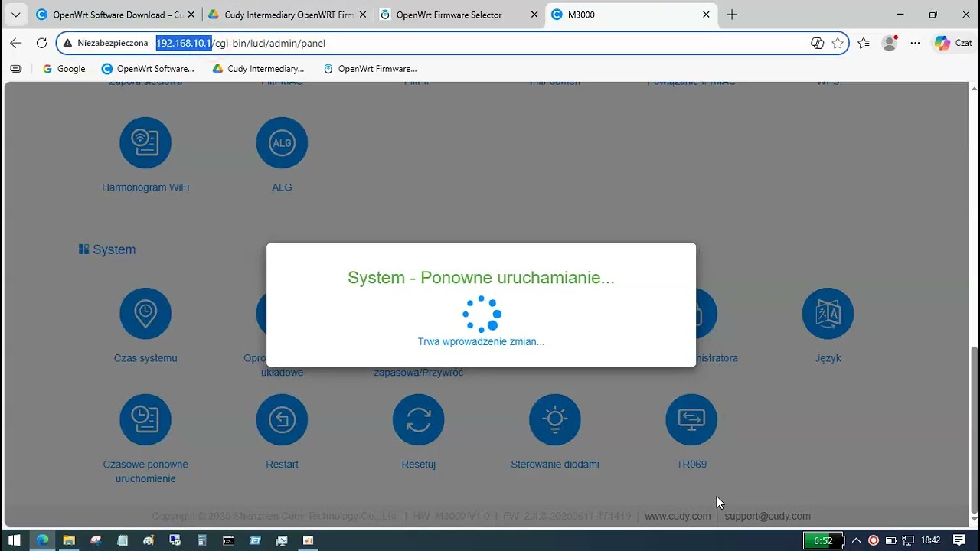Open the Język language icon
The width and height of the screenshot is (980, 551).
[x=828, y=314]
